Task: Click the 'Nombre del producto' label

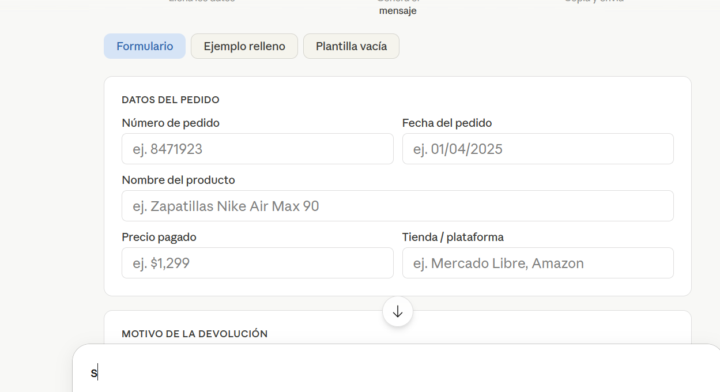Action: [178, 180]
